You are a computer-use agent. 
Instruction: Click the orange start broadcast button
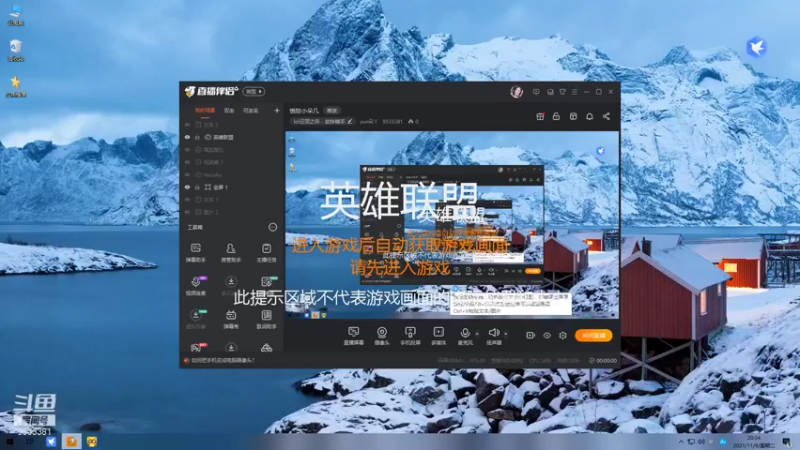pyautogui.click(x=593, y=335)
